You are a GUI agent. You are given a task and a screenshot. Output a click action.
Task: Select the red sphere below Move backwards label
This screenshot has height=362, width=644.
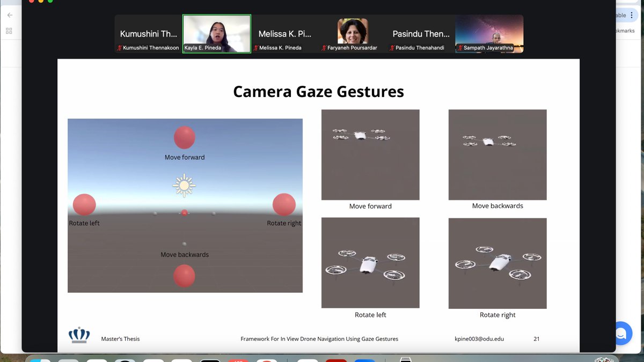184,276
